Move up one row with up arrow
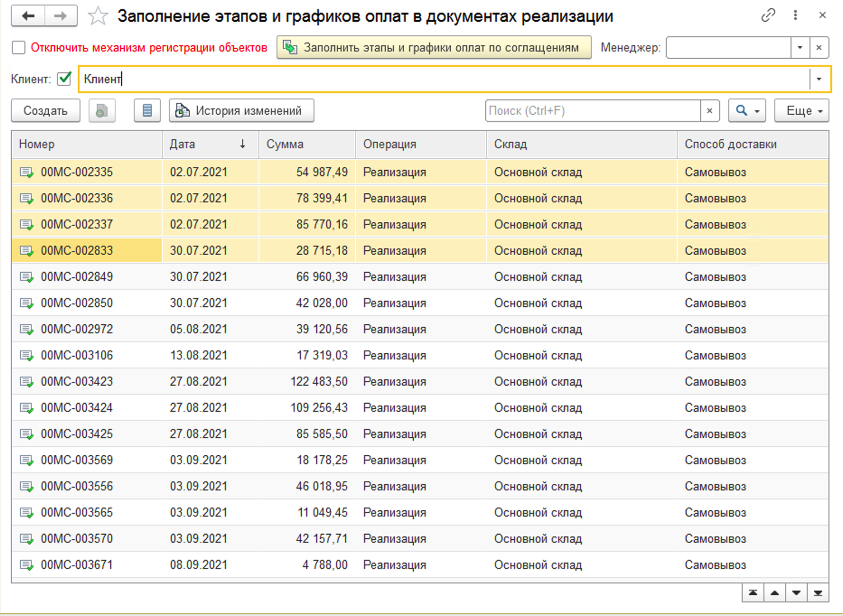 coord(774,593)
